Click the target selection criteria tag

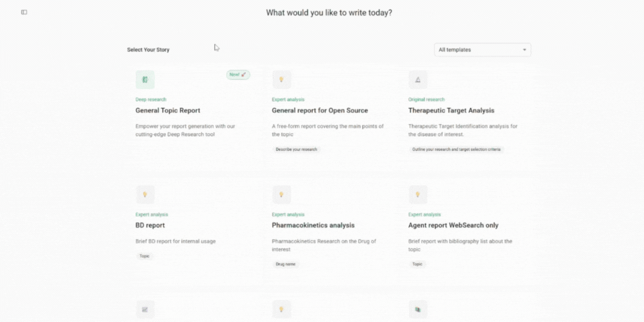456,149
